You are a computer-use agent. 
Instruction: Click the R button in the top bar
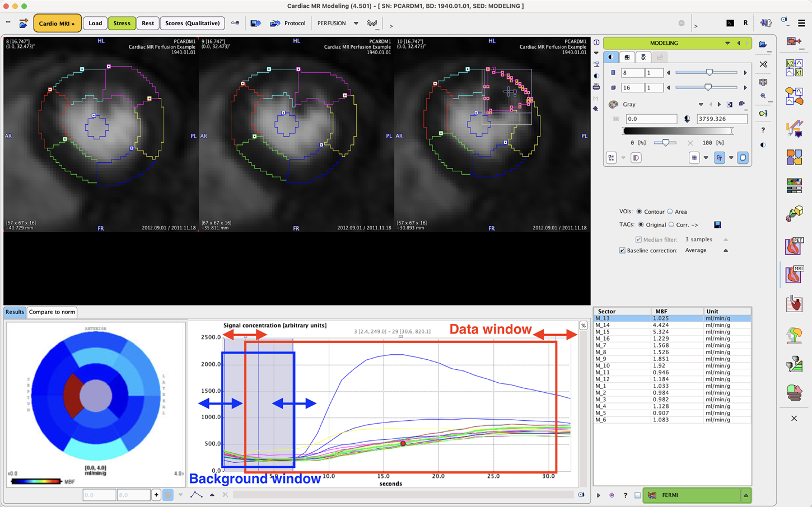point(745,23)
